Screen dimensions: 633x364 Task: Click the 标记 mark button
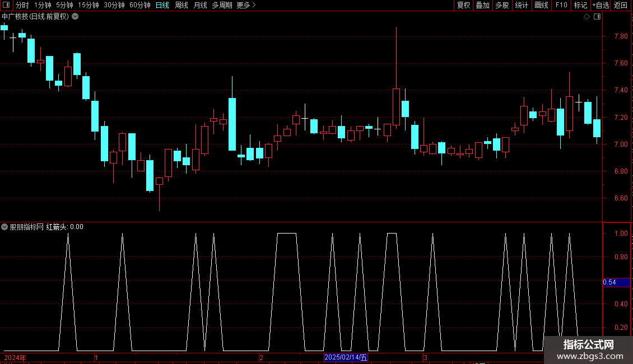click(x=580, y=5)
